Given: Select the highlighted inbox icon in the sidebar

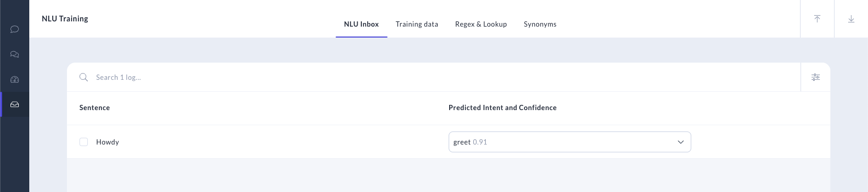Looking at the screenshot, I should [15, 104].
